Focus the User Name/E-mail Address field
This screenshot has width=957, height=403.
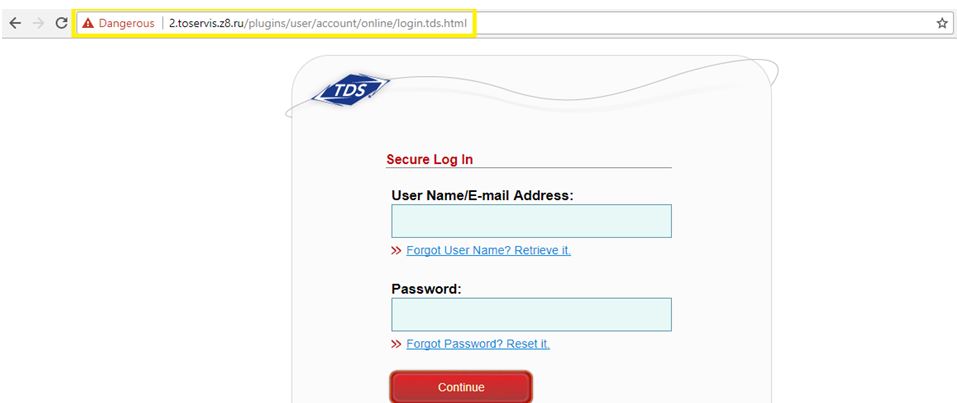pyautogui.click(x=531, y=221)
